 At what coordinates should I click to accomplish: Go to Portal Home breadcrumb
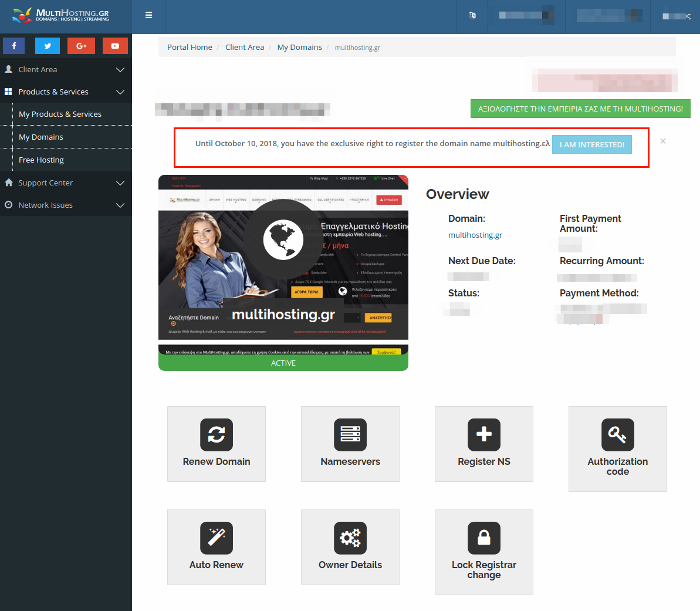pyautogui.click(x=190, y=47)
